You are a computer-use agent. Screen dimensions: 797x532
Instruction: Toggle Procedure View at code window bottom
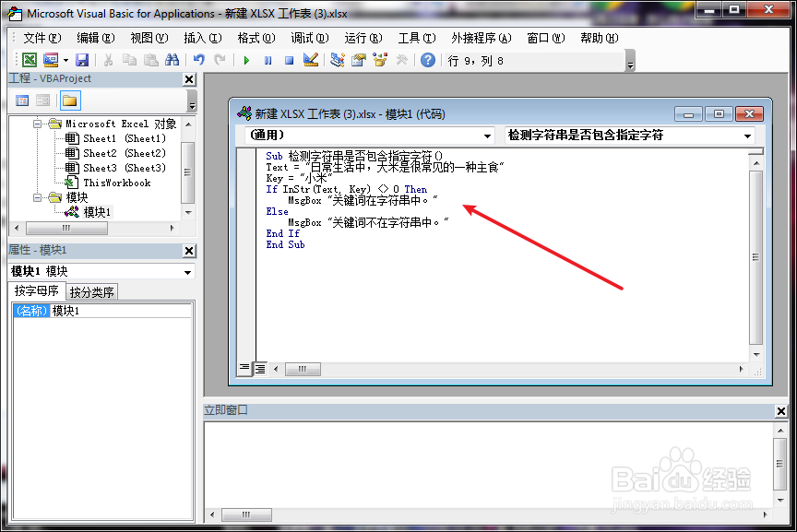pyautogui.click(x=244, y=368)
